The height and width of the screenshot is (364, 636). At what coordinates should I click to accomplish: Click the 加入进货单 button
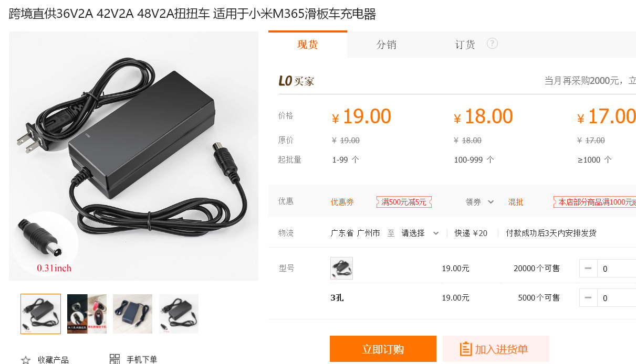click(x=496, y=349)
